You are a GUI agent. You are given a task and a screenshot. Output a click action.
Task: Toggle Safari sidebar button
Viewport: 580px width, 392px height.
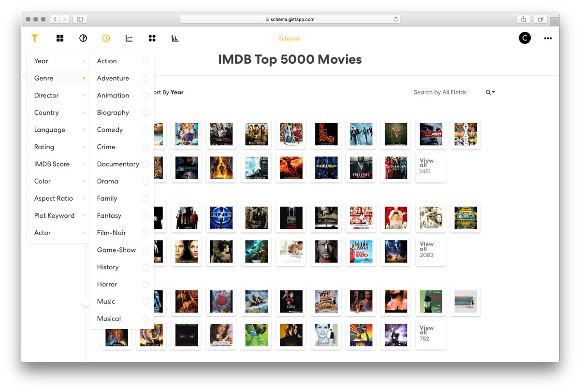click(x=80, y=19)
